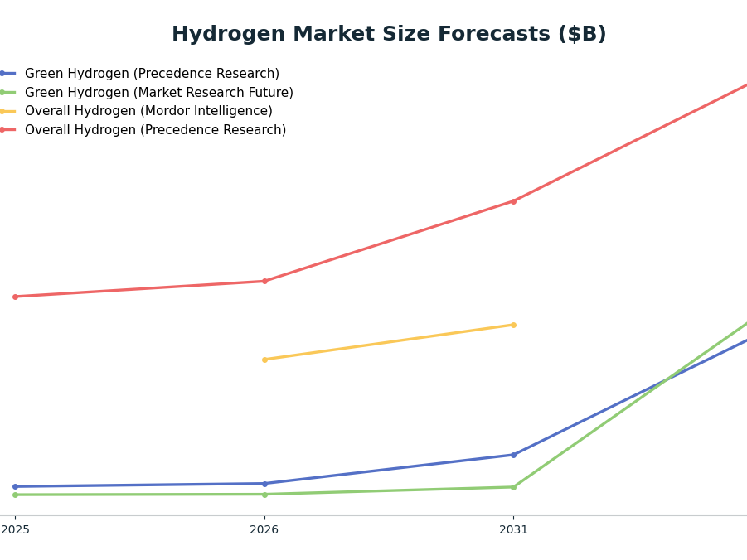Select red line data point at 2031

[x=513, y=201]
